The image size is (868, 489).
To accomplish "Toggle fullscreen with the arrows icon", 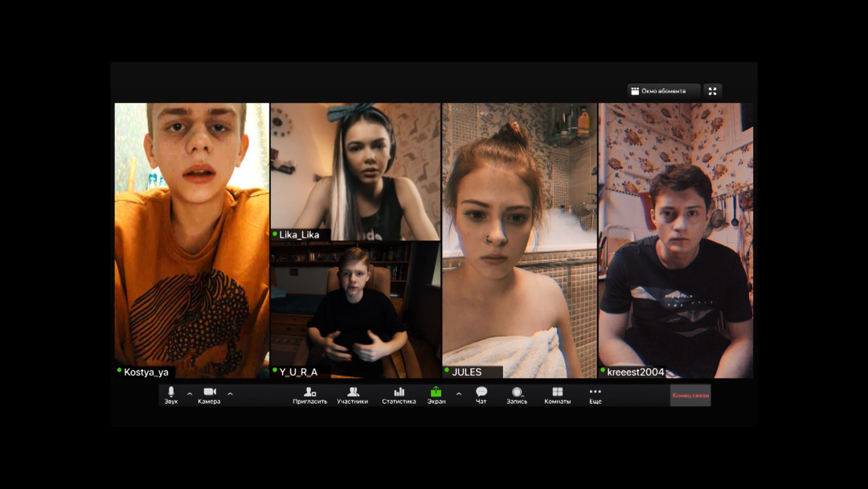I will click(x=712, y=91).
